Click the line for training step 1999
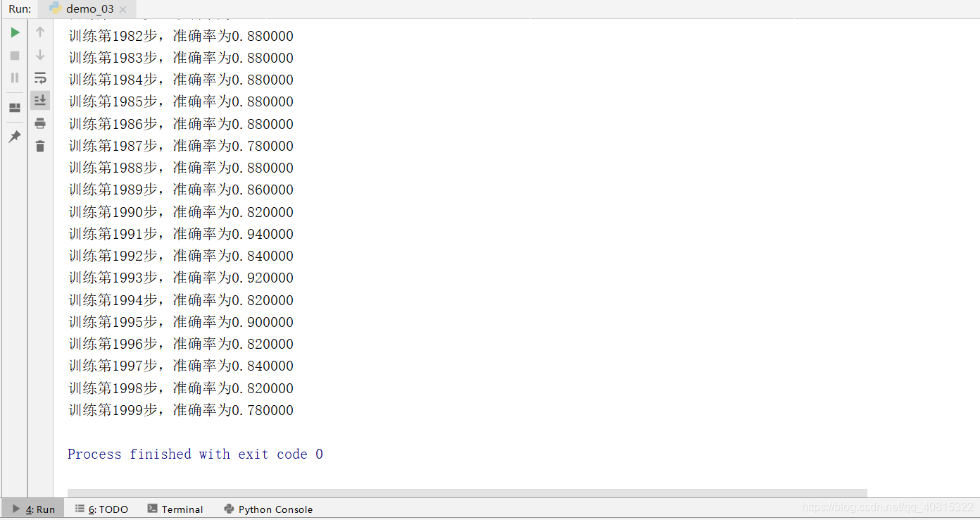This screenshot has width=980, height=520. click(181, 410)
